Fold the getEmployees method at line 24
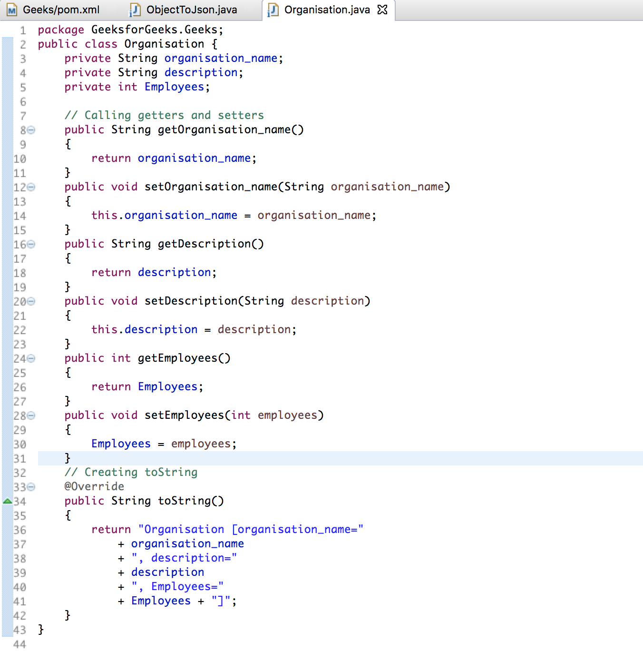Viewport: 643px width, 672px height. pos(31,358)
